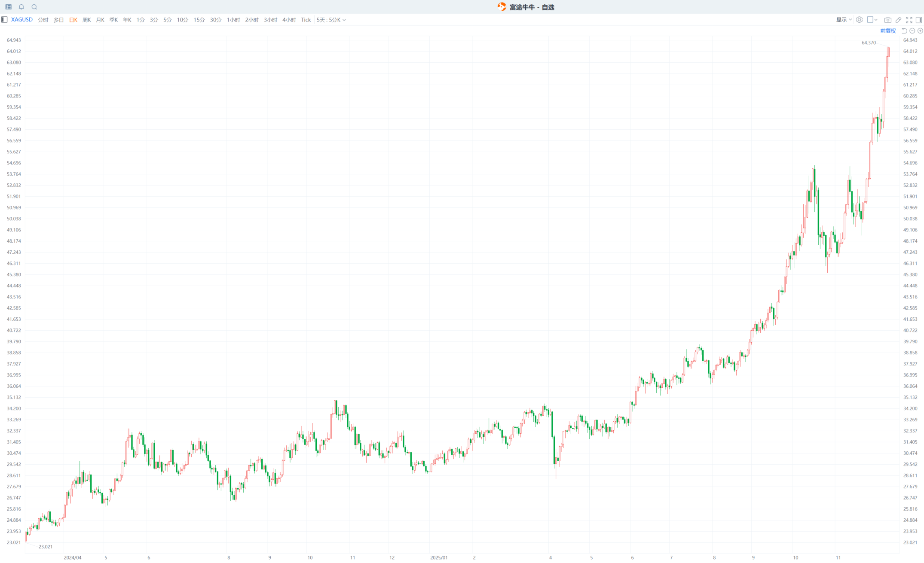Switch to 周K weekly chart
924x563 pixels.
[x=86, y=20]
